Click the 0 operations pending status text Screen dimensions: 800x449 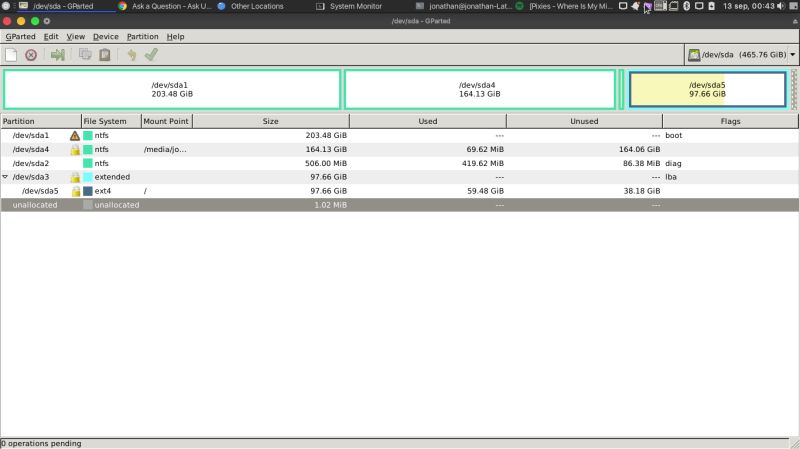coord(41,443)
